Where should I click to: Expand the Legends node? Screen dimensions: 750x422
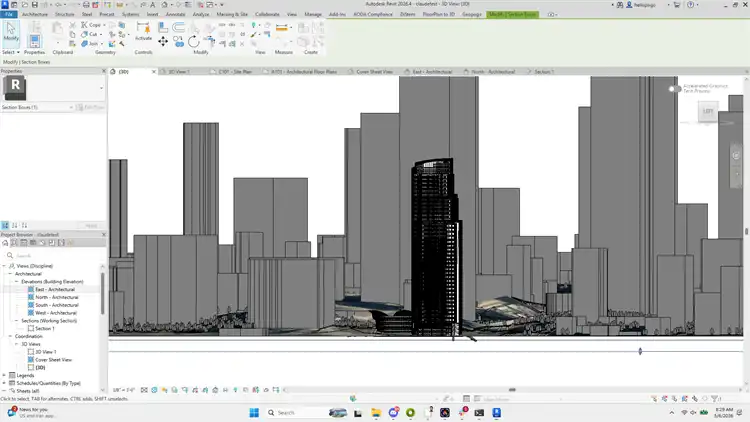[4, 375]
